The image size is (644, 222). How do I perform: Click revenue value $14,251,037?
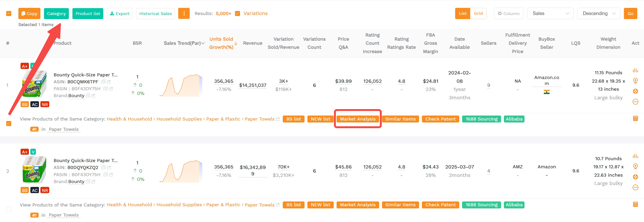coord(252,85)
